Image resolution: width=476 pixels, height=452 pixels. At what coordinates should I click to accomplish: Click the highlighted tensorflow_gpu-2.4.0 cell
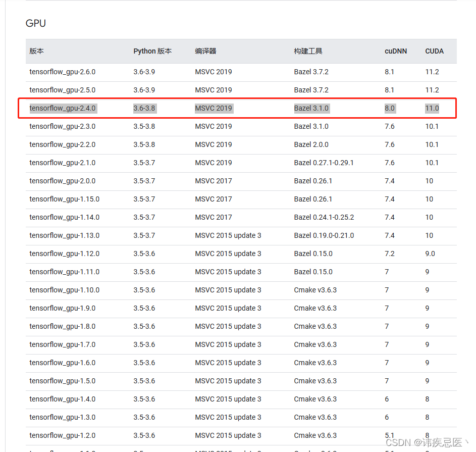[x=63, y=108]
